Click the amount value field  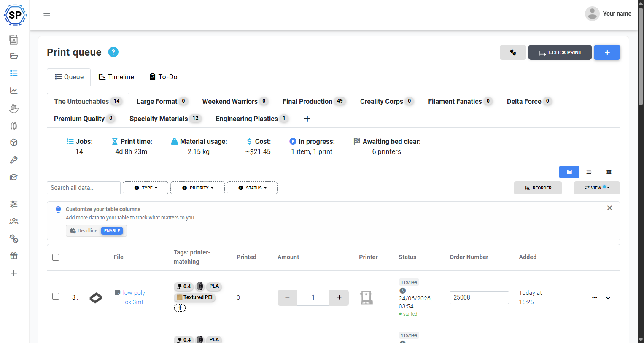[313, 297]
